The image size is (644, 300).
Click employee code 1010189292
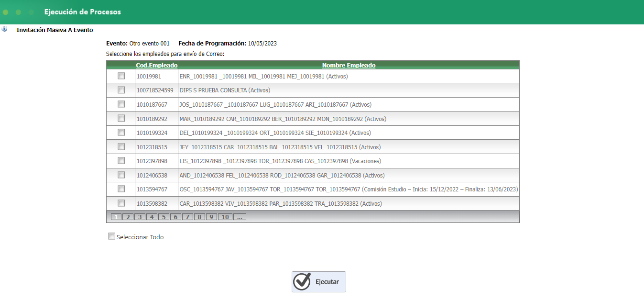click(x=152, y=119)
